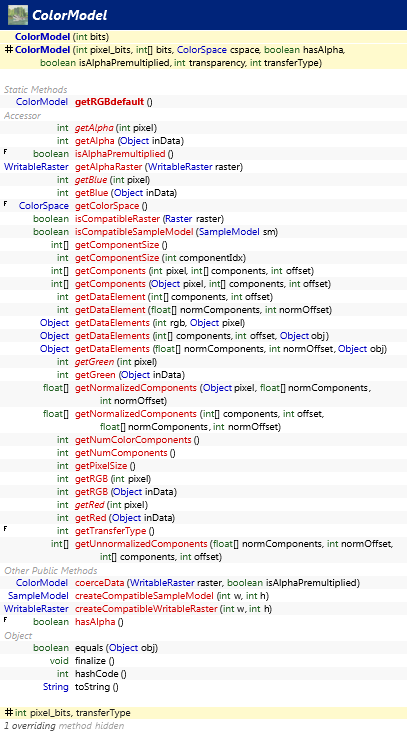Select getBlue (Object inData) method
Viewport: 407px width, 732px height.
point(126,193)
